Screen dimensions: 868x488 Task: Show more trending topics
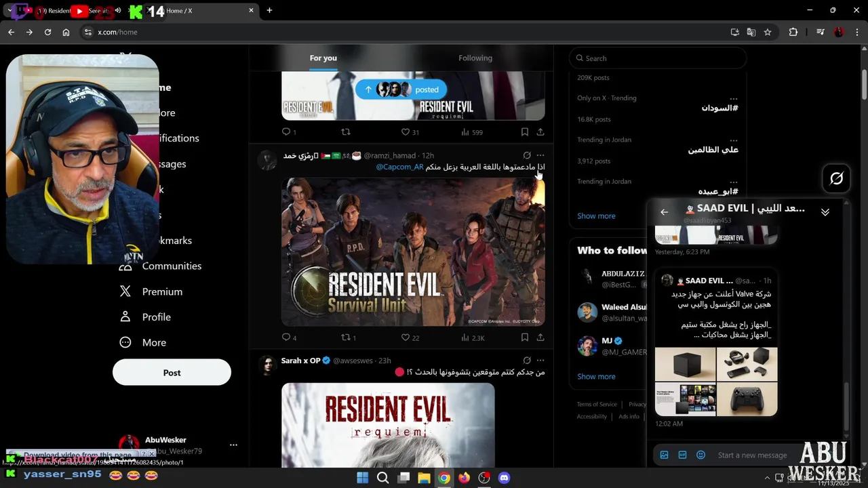(x=596, y=216)
